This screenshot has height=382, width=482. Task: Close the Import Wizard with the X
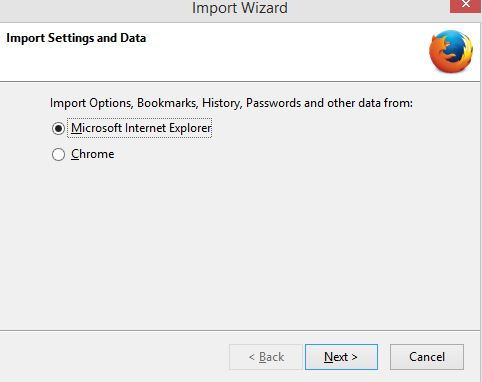pos(466,6)
